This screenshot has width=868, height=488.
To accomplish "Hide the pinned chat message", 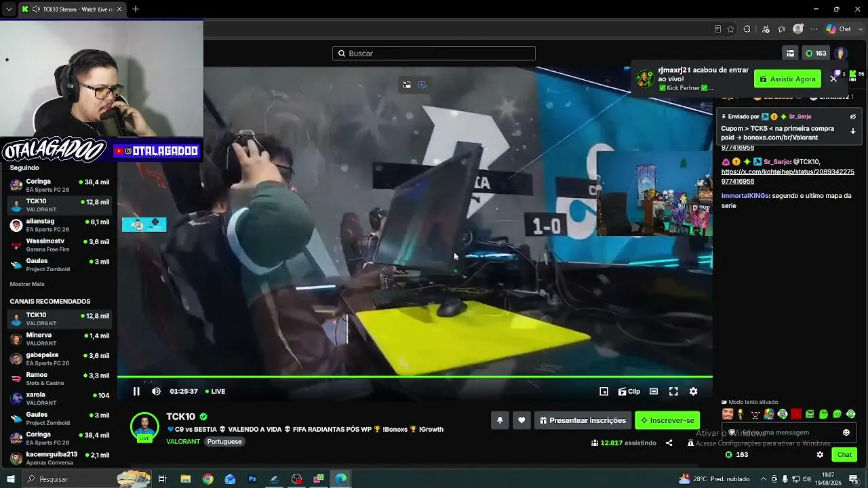I will point(853,117).
